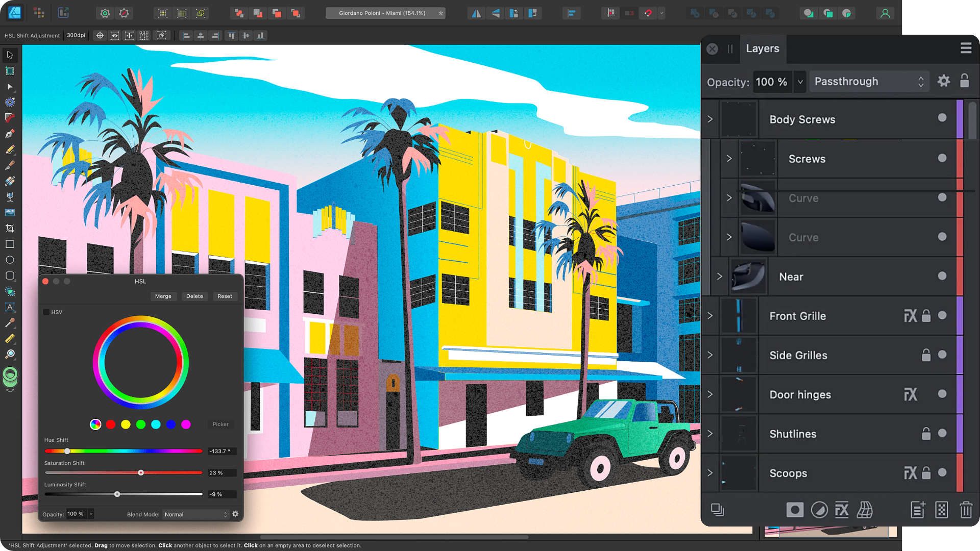Expand the Body Screws layer group
The image size is (980, 551).
tap(711, 119)
